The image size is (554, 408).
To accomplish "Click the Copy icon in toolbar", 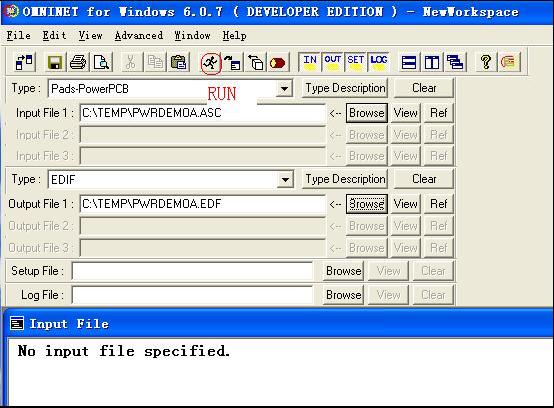I will click(x=155, y=63).
